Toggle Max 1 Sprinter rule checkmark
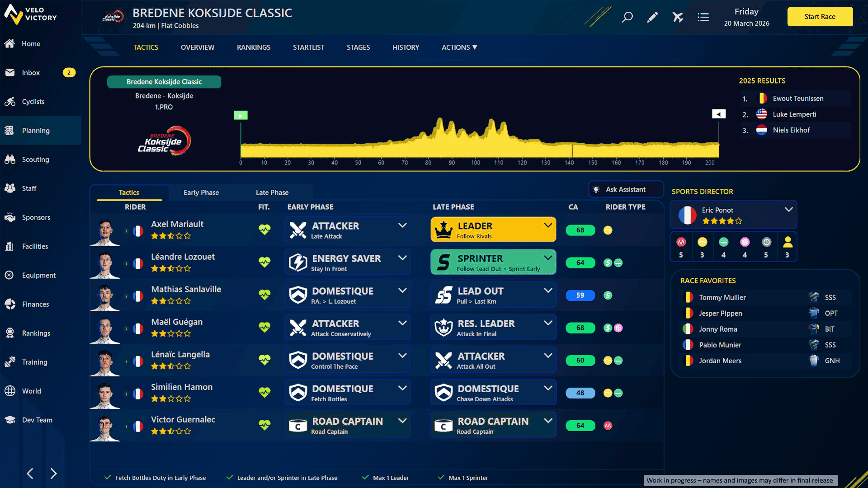The height and width of the screenshot is (488, 868). pyautogui.click(x=441, y=478)
